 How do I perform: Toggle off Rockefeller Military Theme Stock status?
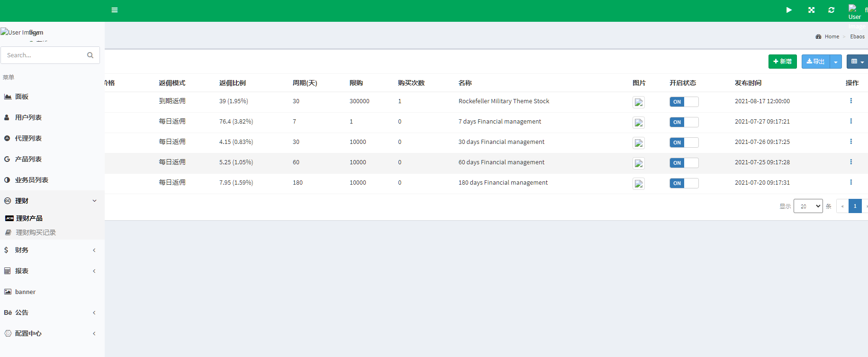pyautogui.click(x=684, y=102)
